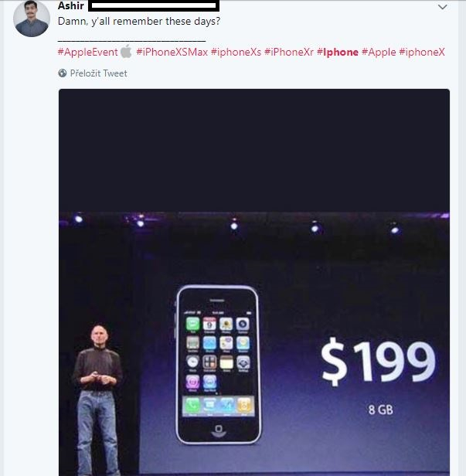Select the Přeložit Tweet link
This screenshot has width=466, height=476.
coord(98,73)
